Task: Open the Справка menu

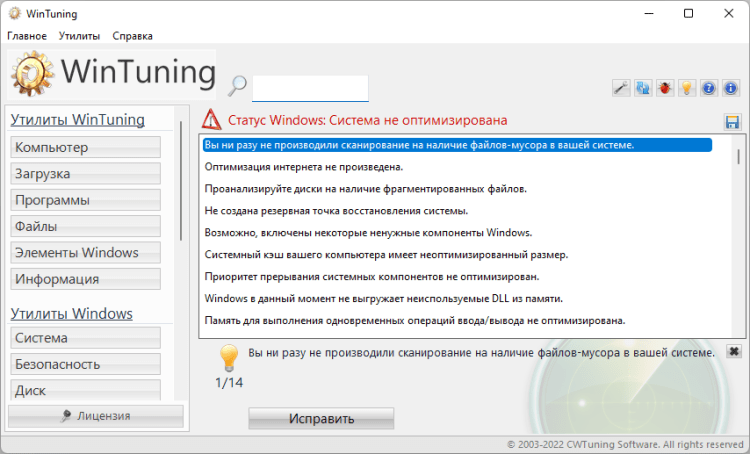Action: [132, 36]
